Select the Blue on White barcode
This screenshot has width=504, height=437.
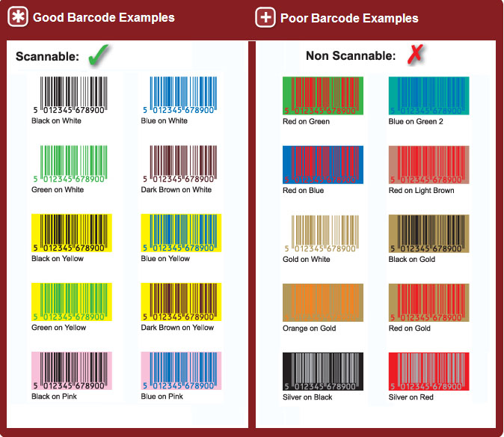[179, 95]
